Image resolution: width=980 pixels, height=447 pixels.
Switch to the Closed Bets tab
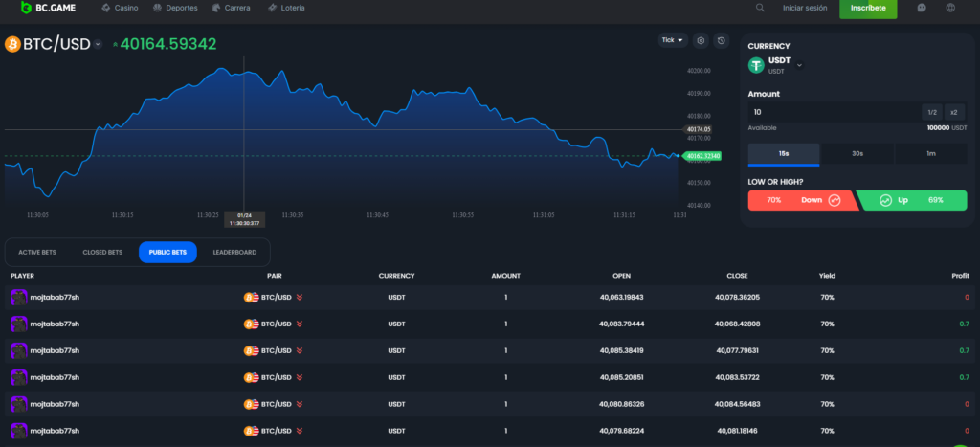coord(102,252)
